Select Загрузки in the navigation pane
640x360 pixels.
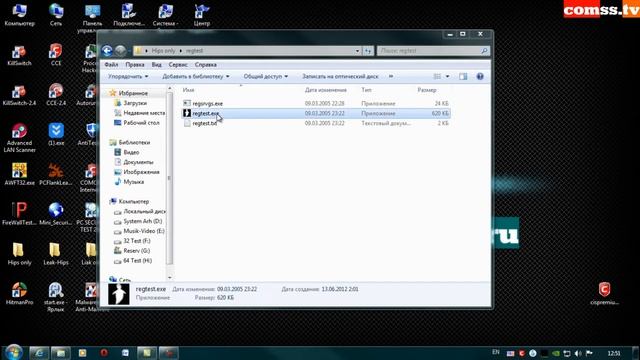click(135, 103)
